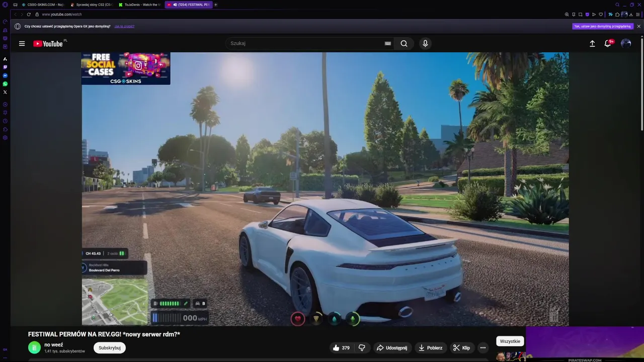Open the YouTube notifications bell
This screenshot has width=644, height=362.
coord(608,44)
